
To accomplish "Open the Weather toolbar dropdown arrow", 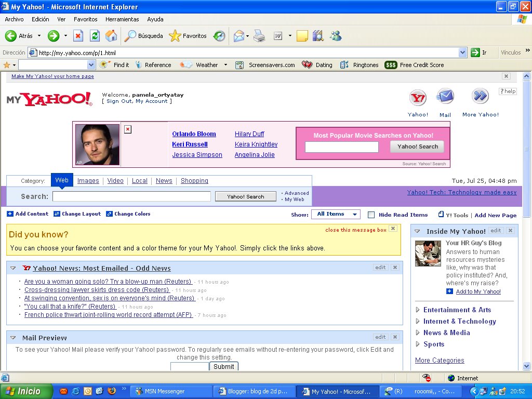I will click(225, 65).
